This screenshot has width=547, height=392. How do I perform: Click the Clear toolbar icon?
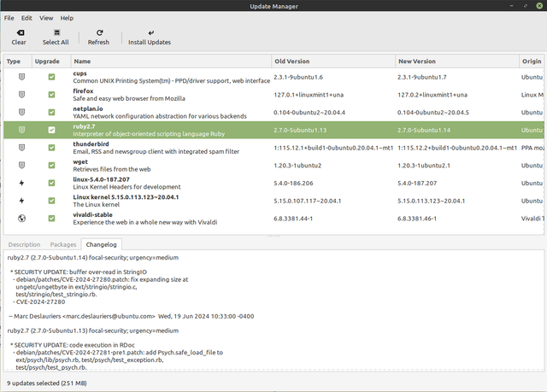[x=21, y=32]
